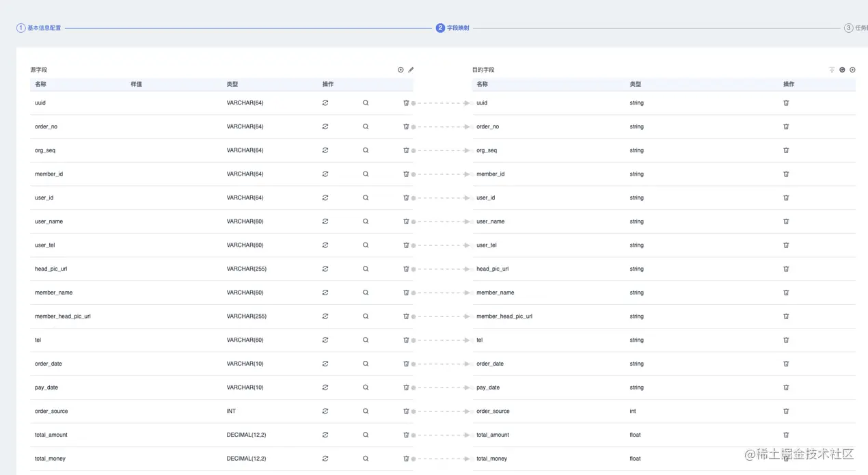Click the refresh icon in source uuid row
The height and width of the screenshot is (475, 868).
click(x=325, y=103)
